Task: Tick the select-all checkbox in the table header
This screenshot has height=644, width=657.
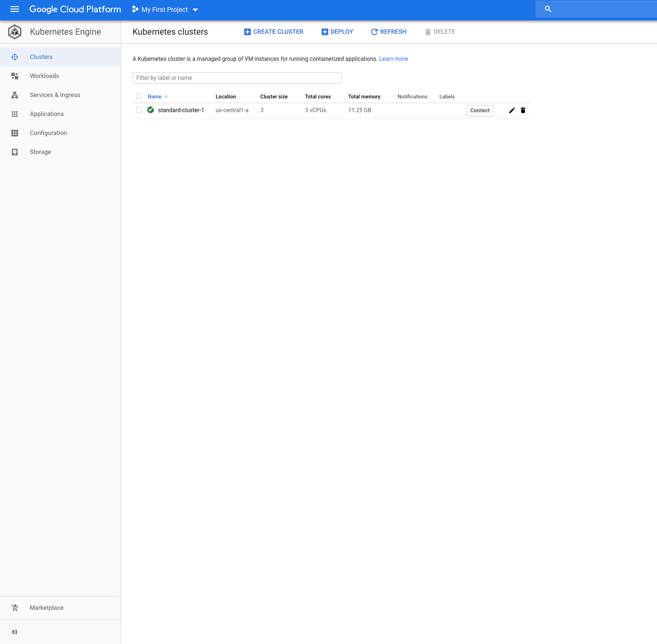Action: [x=139, y=96]
